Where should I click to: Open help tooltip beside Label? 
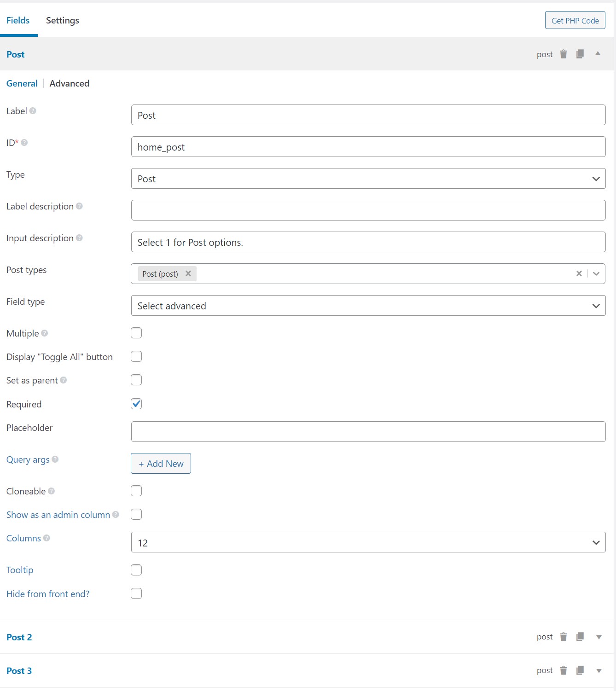[33, 111]
